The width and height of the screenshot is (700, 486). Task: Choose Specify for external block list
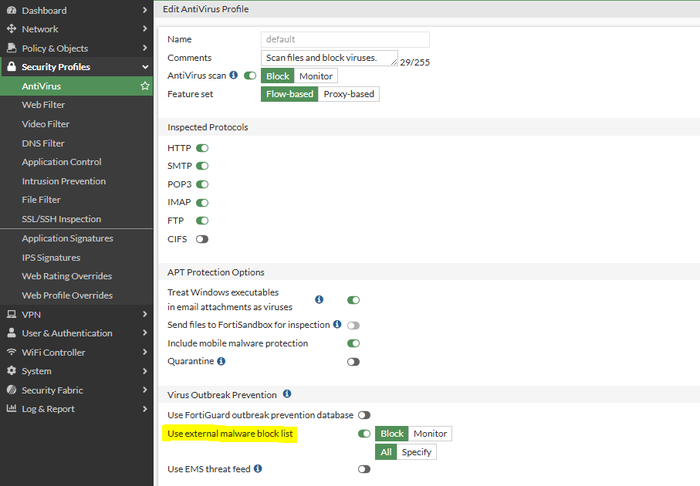[416, 452]
